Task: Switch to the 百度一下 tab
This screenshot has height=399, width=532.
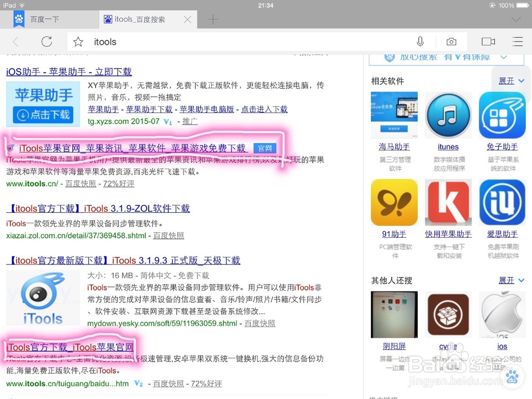Action: 49,19
